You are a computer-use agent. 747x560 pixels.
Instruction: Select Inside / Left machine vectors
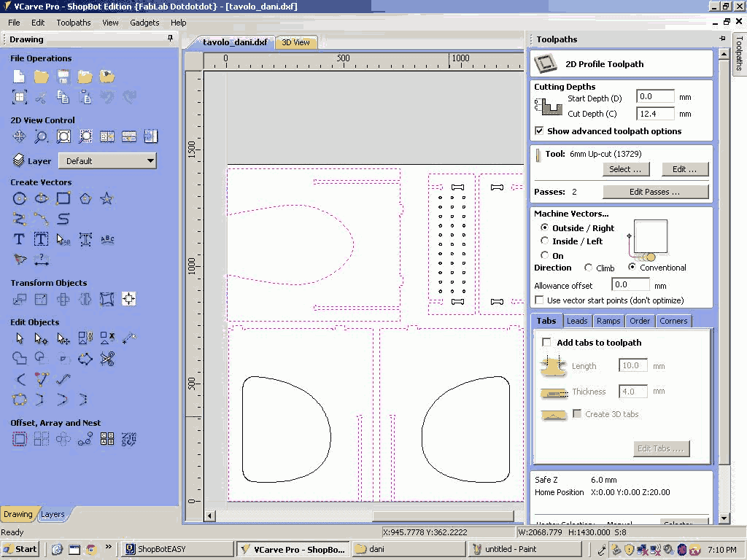[544, 241]
